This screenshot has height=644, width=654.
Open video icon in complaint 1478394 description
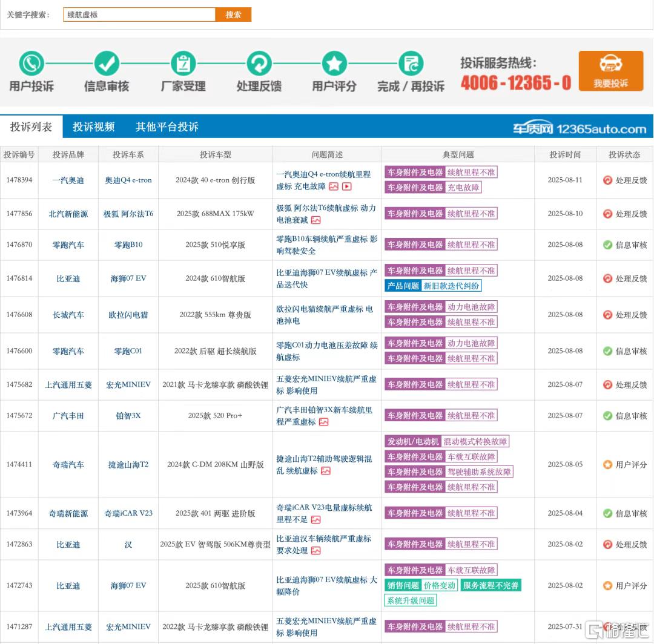(x=346, y=186)
